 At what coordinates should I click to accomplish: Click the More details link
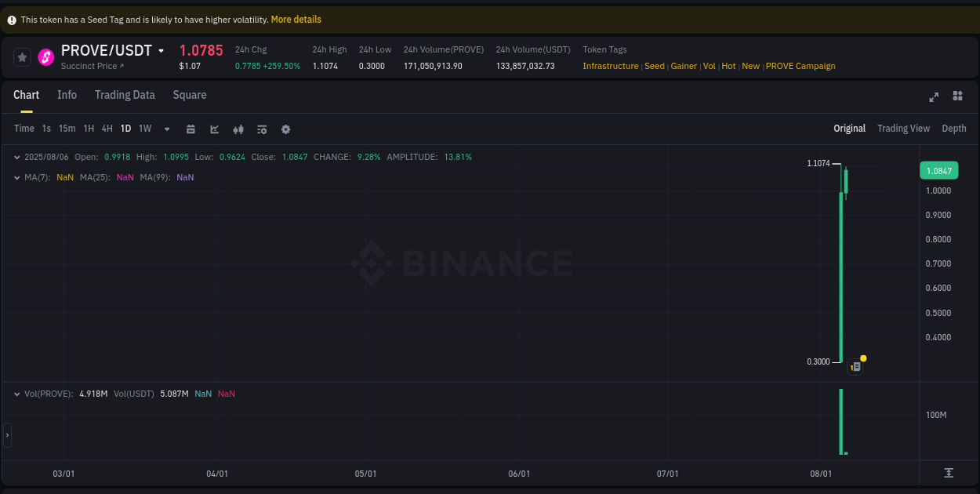(x=296, y=19)
